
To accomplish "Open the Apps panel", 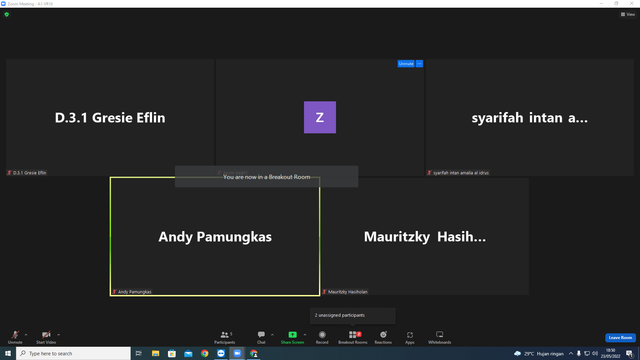I will point(410,337).
